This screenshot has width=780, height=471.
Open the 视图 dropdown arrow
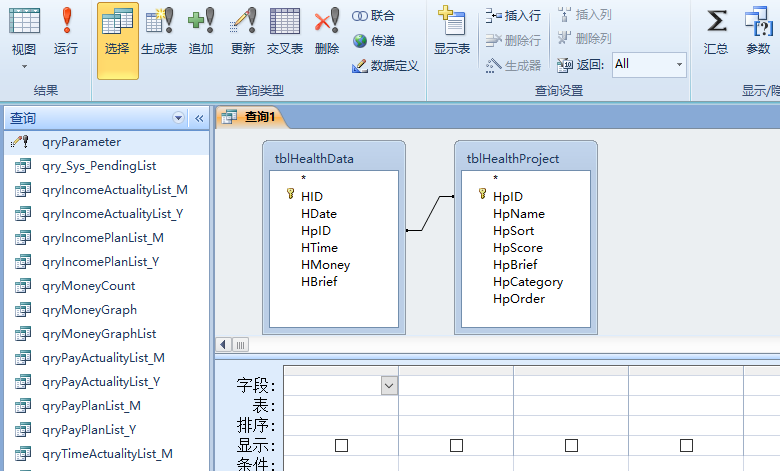coord(24,66)
